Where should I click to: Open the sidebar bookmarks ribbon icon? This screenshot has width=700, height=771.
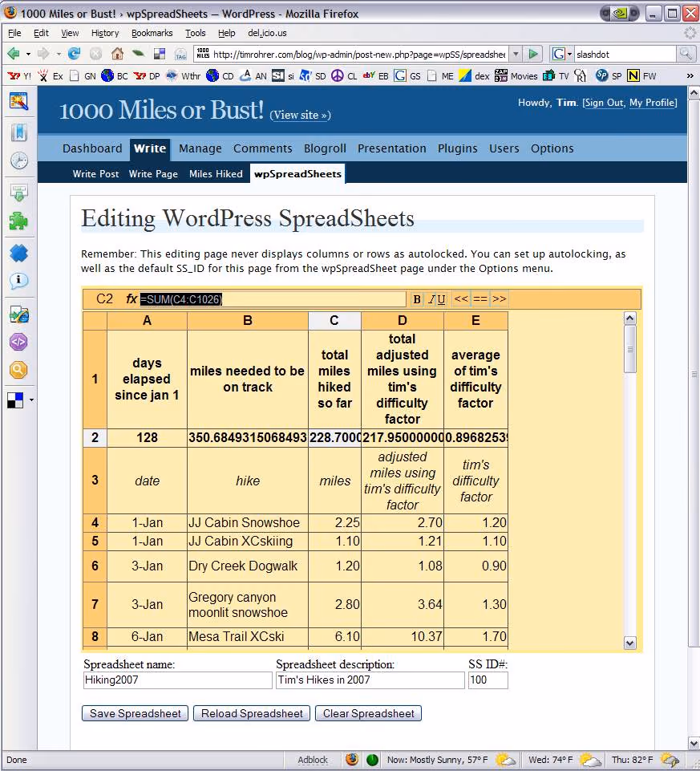point(19,132)
